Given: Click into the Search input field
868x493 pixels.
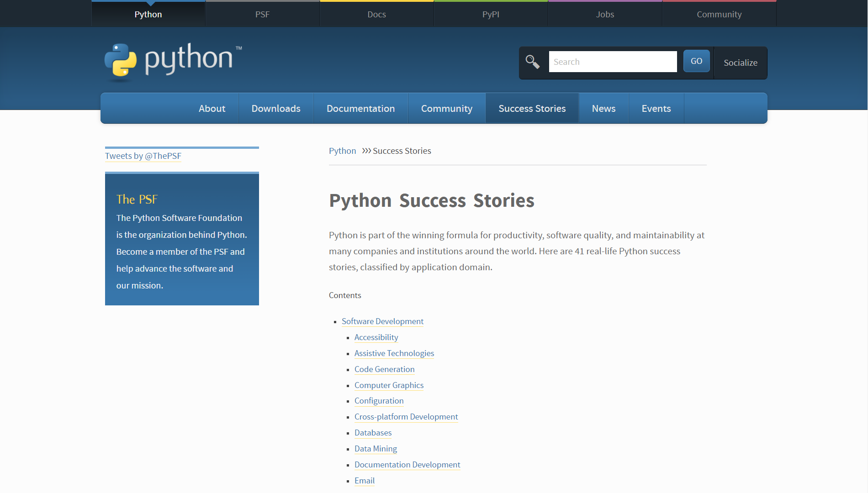Looking at the screenshot, I should tap(613, 62).
